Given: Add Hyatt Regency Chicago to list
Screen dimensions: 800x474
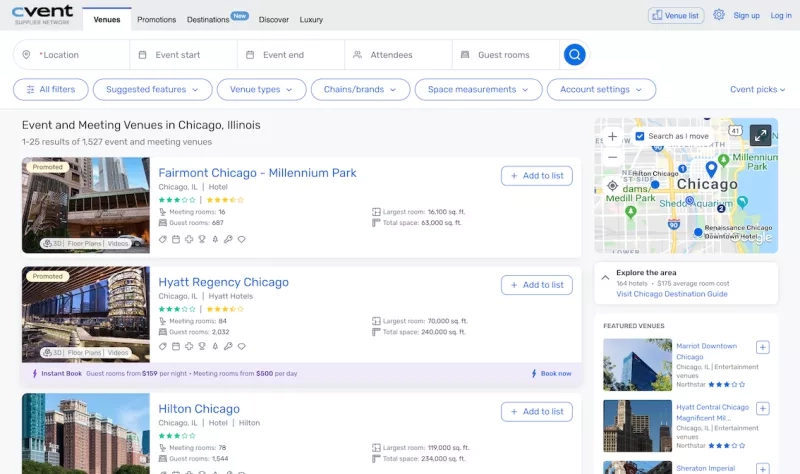Looking at the screenshot, I should coord(537,285).
